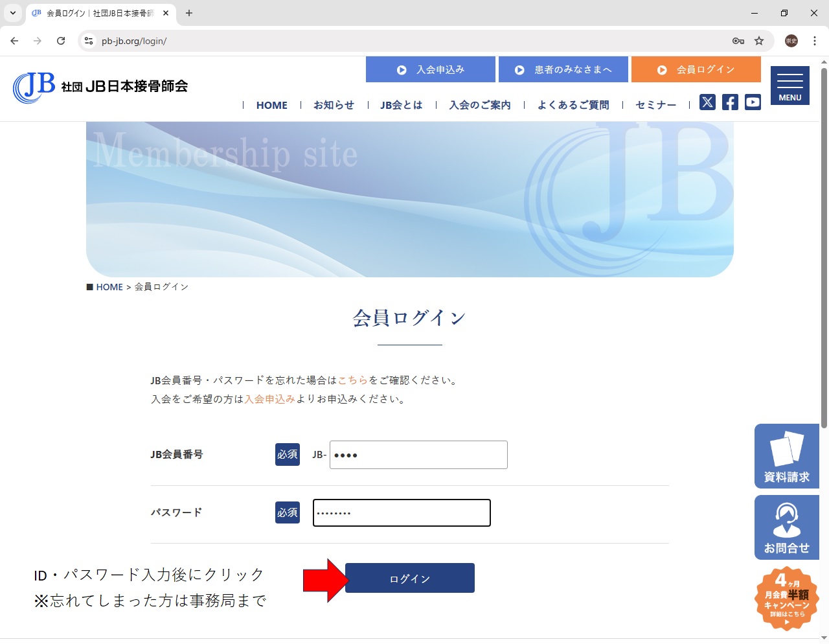Open the お問合せ support icon
This screenshot has height=644, width=829.
[786, 527]
